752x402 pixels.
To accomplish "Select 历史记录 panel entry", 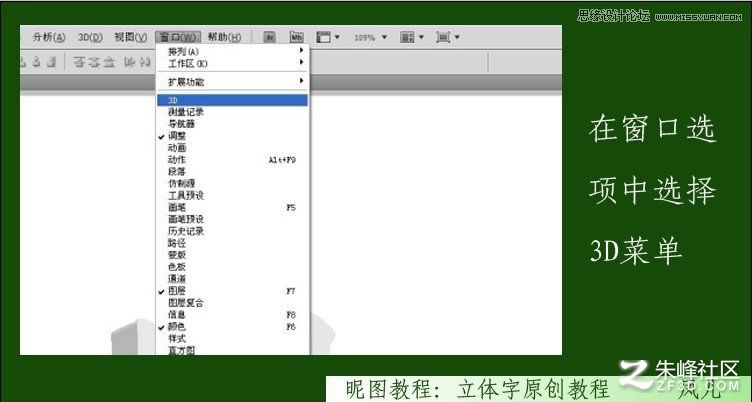I will coord(233,231).
